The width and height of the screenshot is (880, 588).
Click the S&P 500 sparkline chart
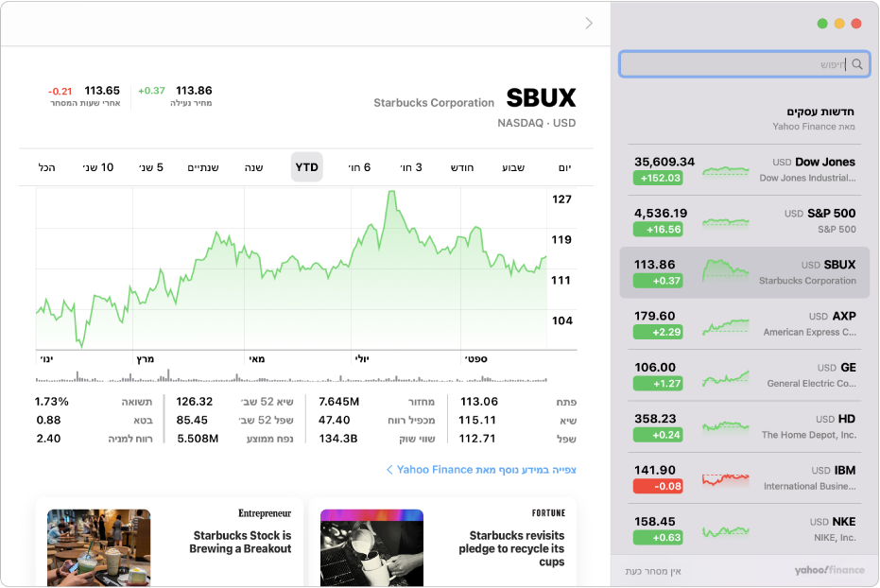(x=725, y=222)
